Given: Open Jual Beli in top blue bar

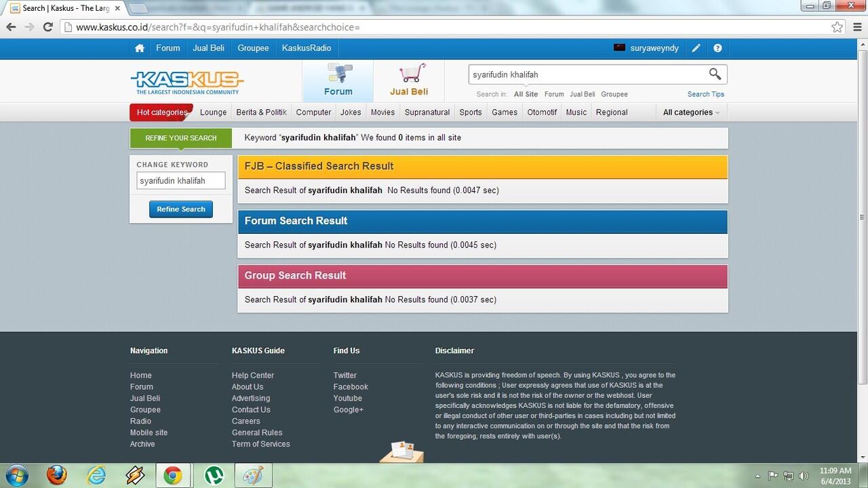Looking at the screenshot, I should tap(209, 48).
